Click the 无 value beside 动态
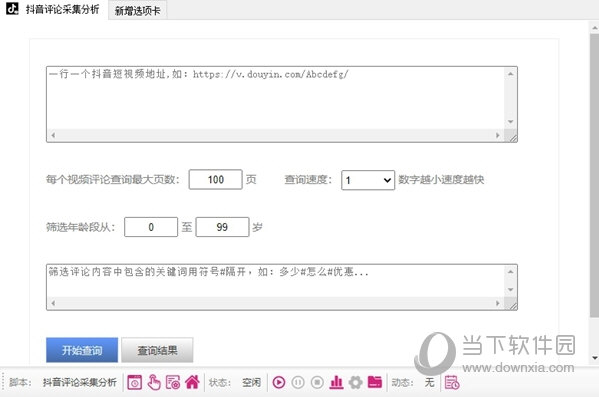 click(x=429, y=382)
